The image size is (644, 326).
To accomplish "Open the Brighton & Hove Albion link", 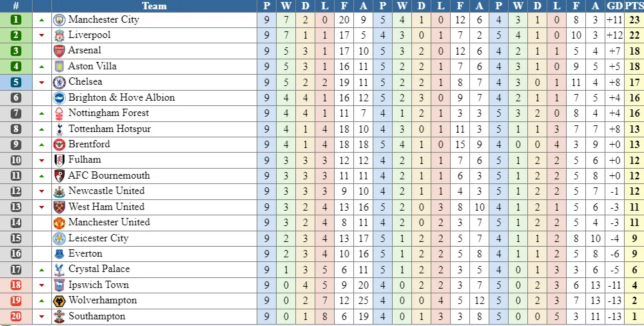I will point(121,97).
